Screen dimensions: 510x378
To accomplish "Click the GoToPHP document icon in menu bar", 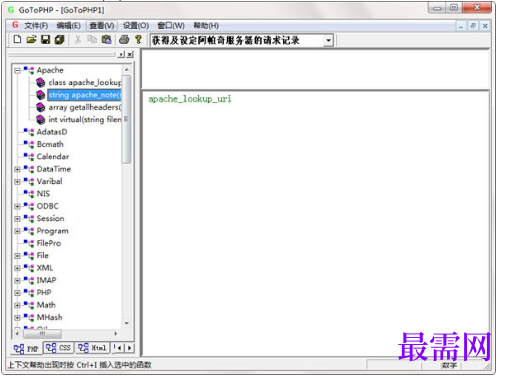I will pos(15,25).
